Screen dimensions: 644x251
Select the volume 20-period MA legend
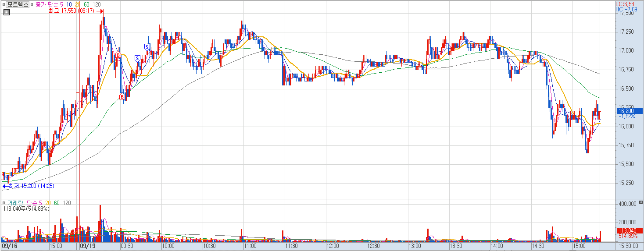click(48, 203)
